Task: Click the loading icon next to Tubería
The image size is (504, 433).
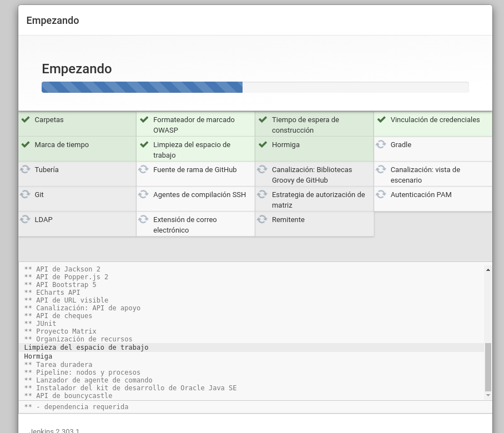Action: 25,169
